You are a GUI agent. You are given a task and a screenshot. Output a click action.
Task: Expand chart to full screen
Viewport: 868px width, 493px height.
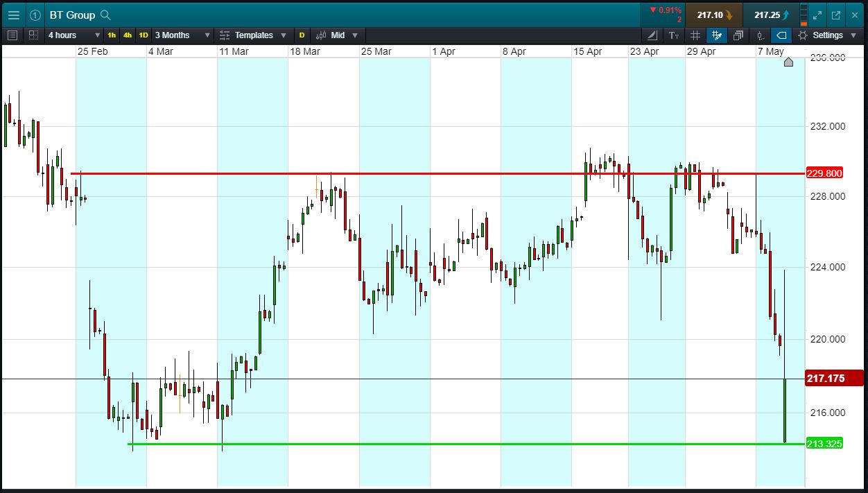pos(817,15)
